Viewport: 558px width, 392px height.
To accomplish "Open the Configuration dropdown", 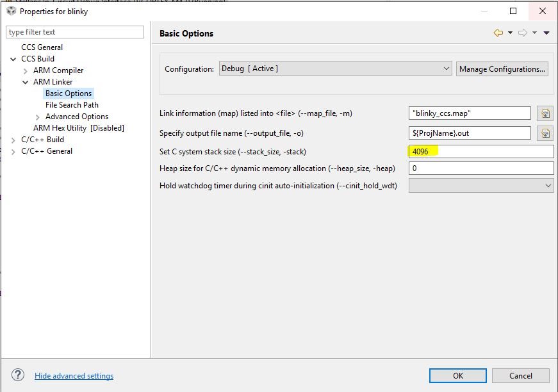I will pyautogui.click(x=336, y=69).
